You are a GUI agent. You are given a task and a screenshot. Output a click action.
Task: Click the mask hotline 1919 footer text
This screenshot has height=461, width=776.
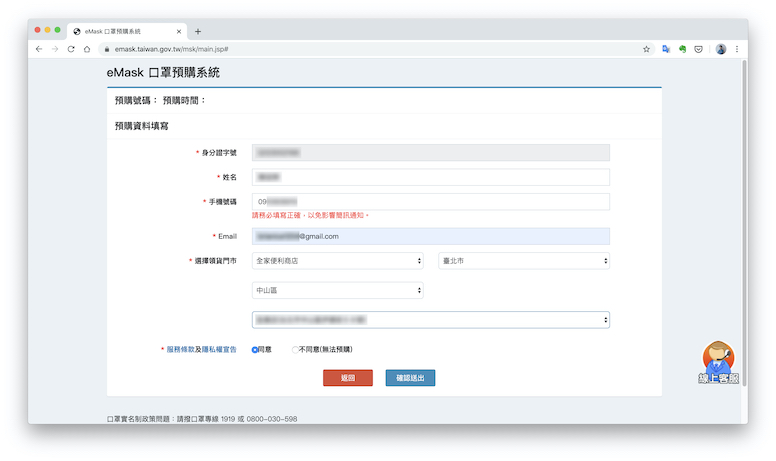tap(202, 419)
